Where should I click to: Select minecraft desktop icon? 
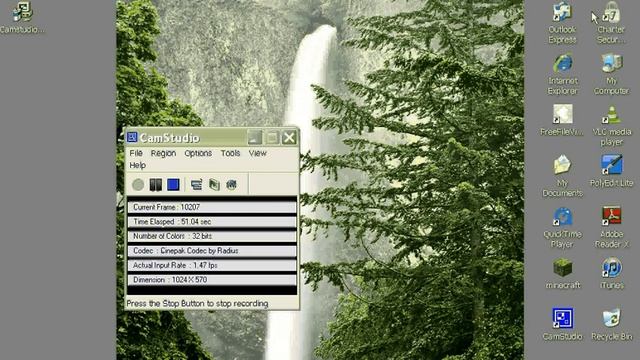562,273
